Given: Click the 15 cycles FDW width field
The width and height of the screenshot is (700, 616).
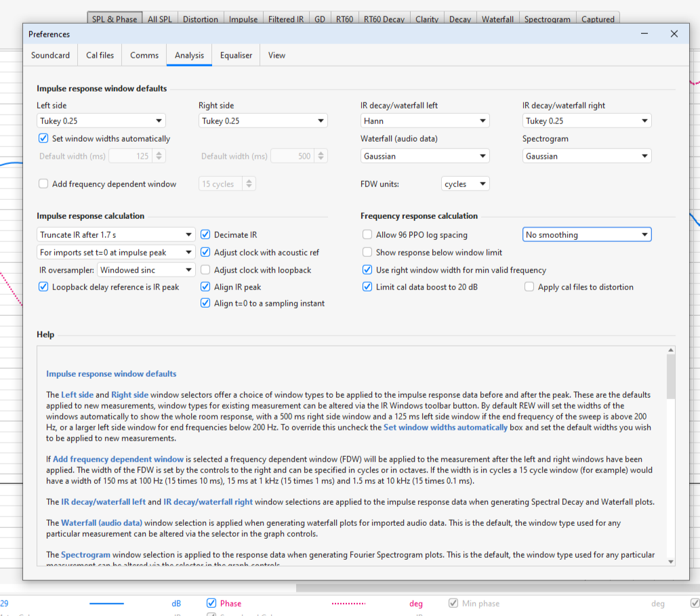Looking at the screenshot, I should pyautogui.click(x=220, y=184).
